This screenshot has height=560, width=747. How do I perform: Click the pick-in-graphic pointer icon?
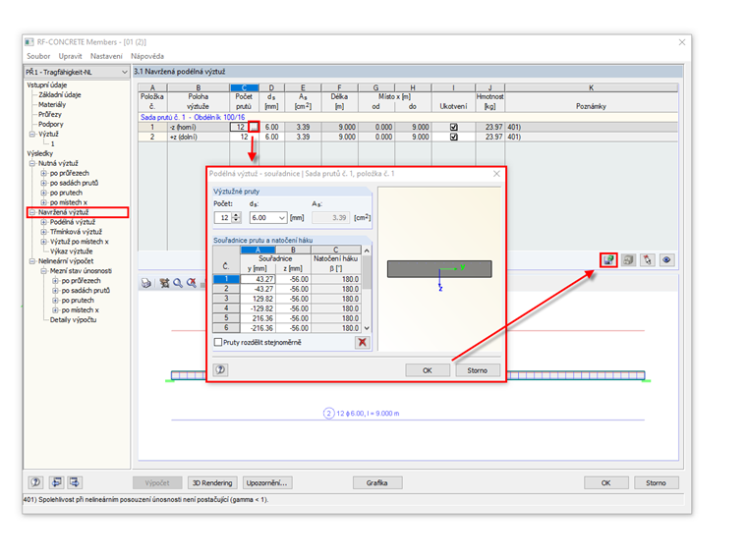tap(648, 260)
